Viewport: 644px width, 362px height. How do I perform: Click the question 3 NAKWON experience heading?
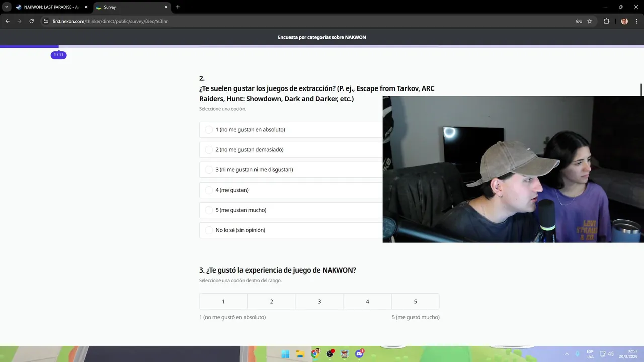(x=278, y=270)
